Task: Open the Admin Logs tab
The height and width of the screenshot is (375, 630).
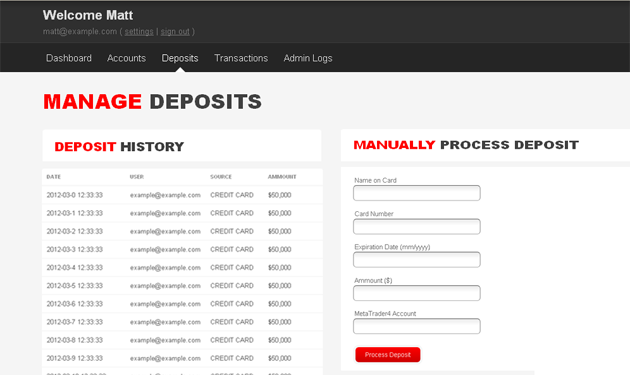Action: pyautogui.click(x=308, y=58)
